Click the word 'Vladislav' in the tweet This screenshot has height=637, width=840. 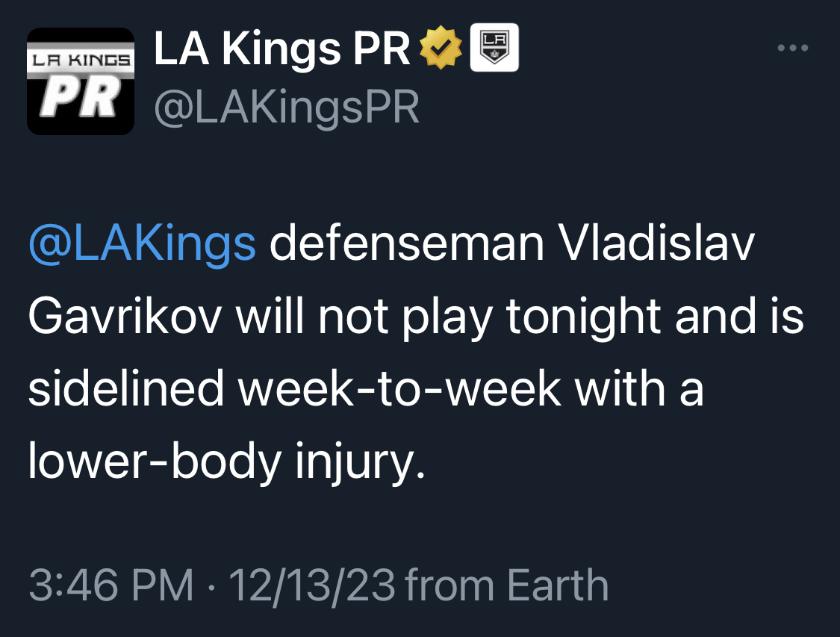click(x=656, y=243)
